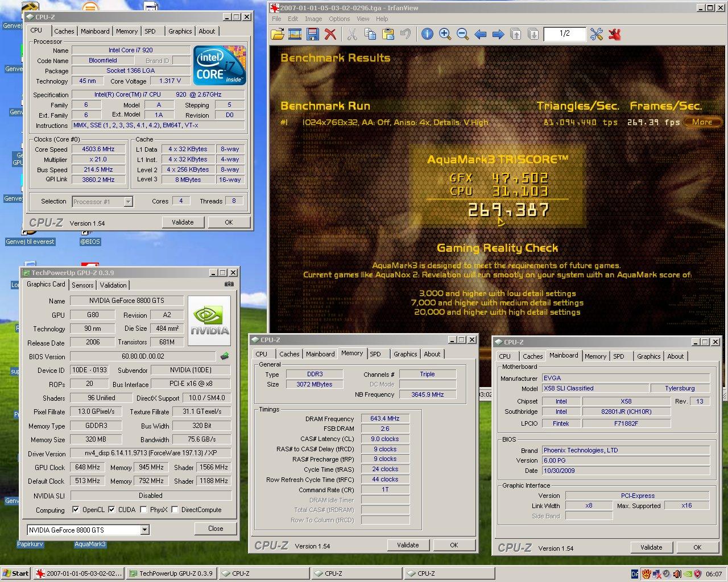Switch to the Caches tab in the top CPU-Z window
Viewport: 728px width, 582px height.
(64, 31)
